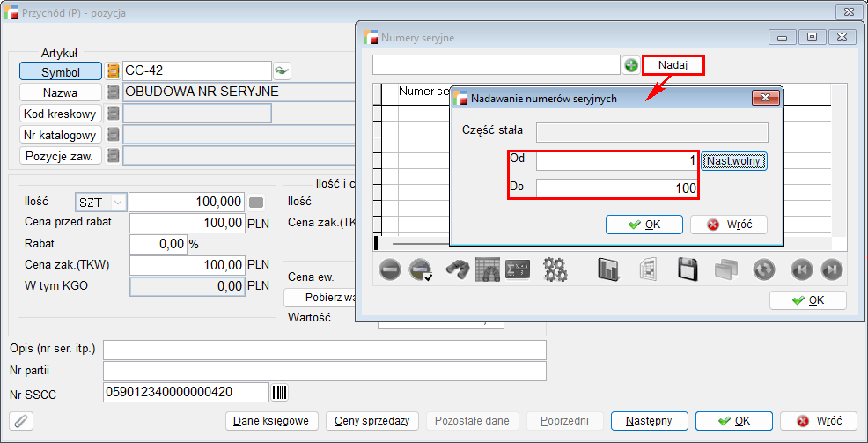Click the Od number input field
This screenshot has width=868, height=443.
tap(617, 161)
